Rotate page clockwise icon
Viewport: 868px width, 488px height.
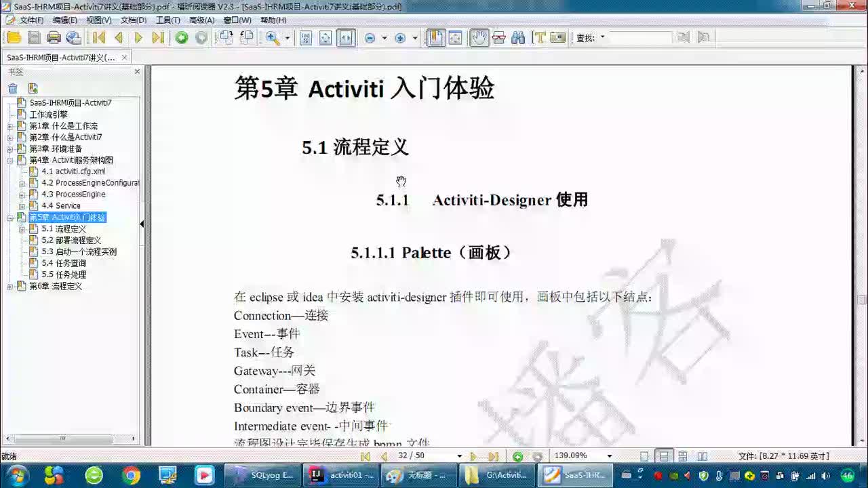(226, 38)
